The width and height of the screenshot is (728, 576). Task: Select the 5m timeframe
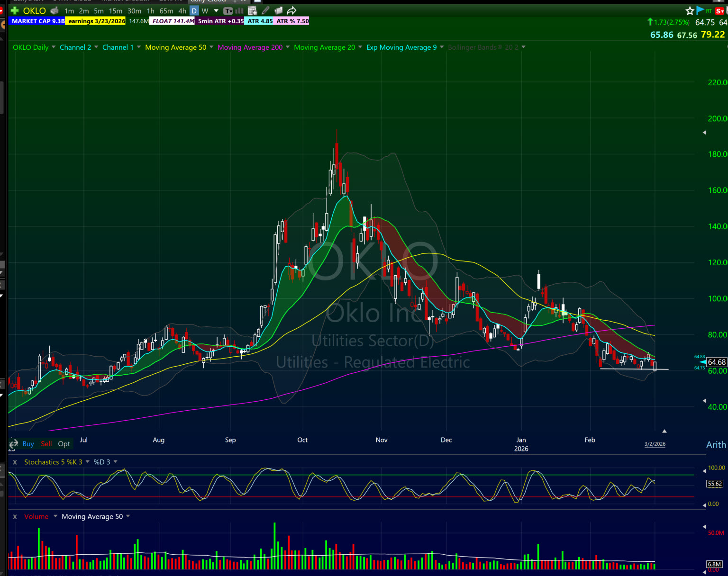[x=99, y=11]
